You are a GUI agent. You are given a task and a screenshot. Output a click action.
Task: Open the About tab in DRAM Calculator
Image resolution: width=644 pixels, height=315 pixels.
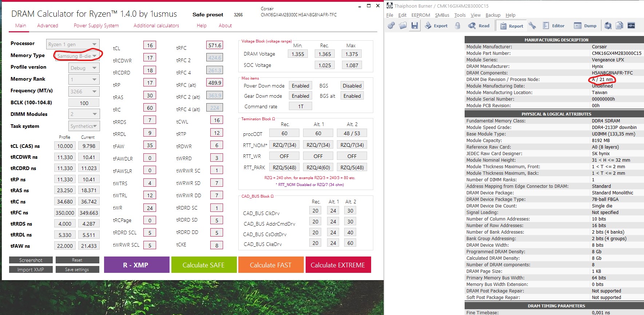click(x=225, y=25)
